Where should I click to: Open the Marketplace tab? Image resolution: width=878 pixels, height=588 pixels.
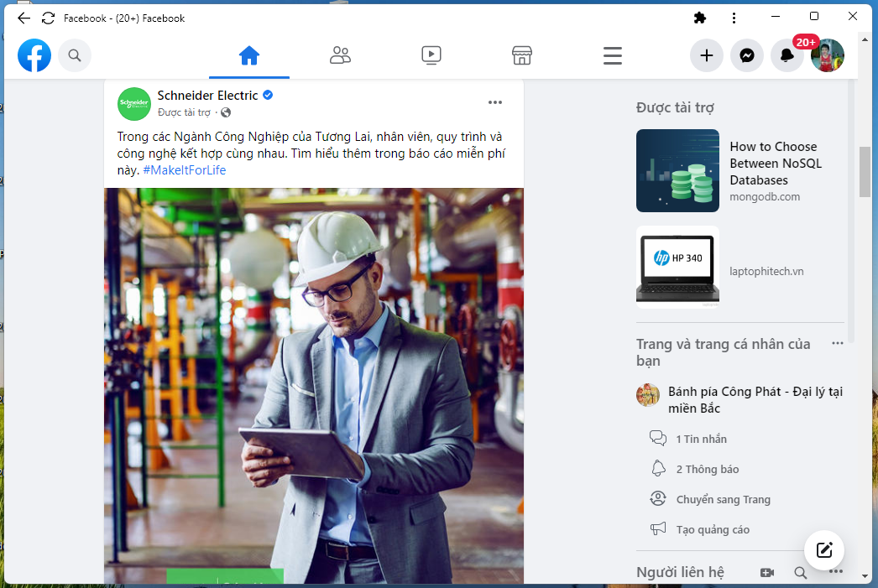(522, 55)
